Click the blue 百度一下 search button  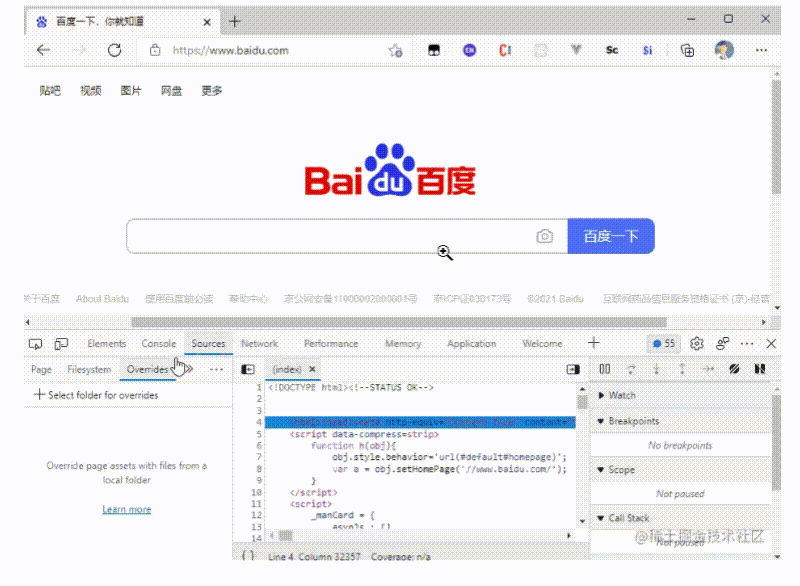point(611,236)
